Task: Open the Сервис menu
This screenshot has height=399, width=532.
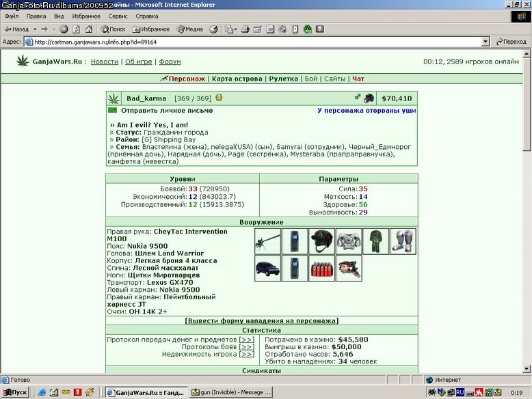Action: tap(118, 16)
